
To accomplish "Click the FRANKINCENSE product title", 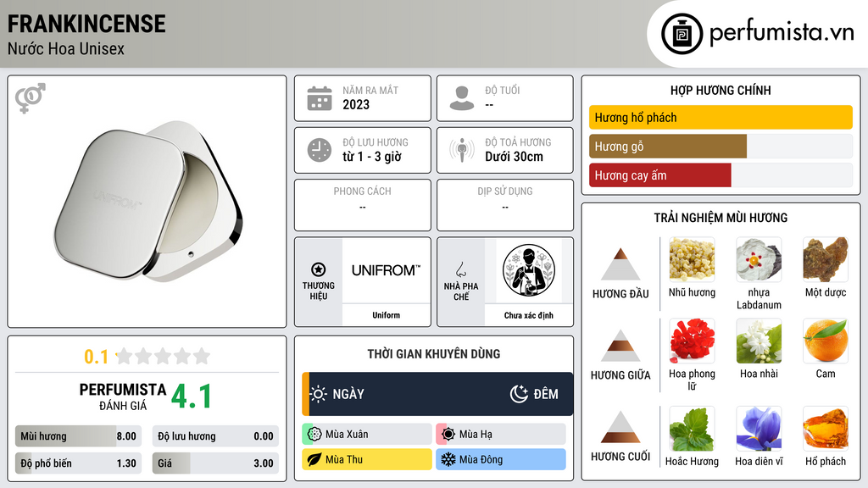I will (x=86, y=24).
